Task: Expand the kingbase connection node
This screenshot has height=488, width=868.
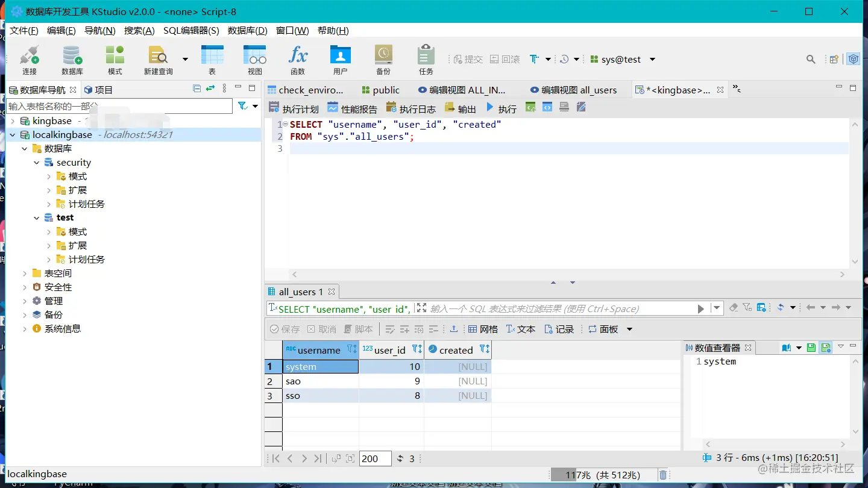Action: tap(13, 121)
